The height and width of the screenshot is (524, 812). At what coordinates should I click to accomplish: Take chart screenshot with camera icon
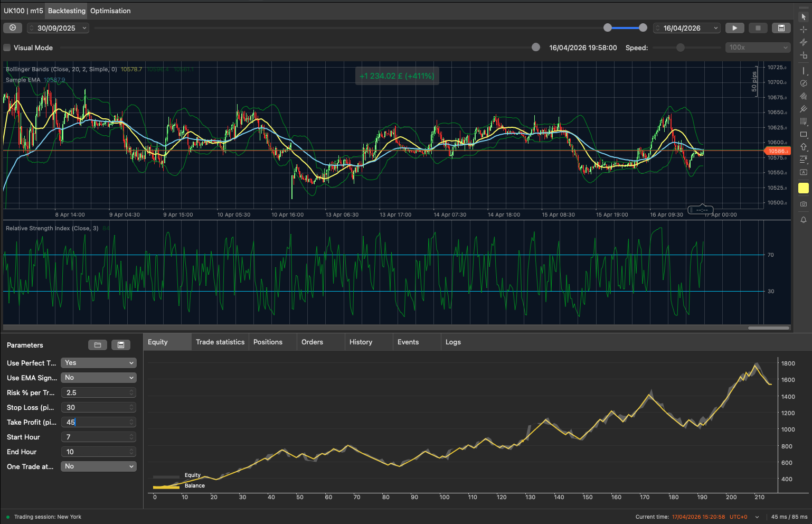(x=804, y=204)
